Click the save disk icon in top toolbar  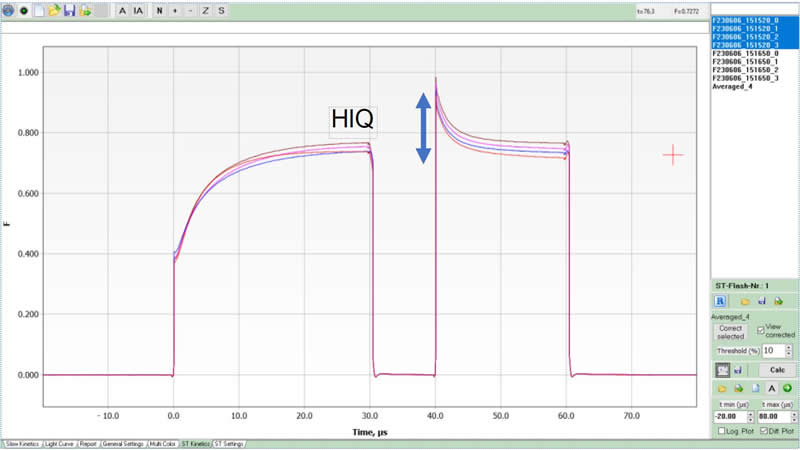click(69, 10)
